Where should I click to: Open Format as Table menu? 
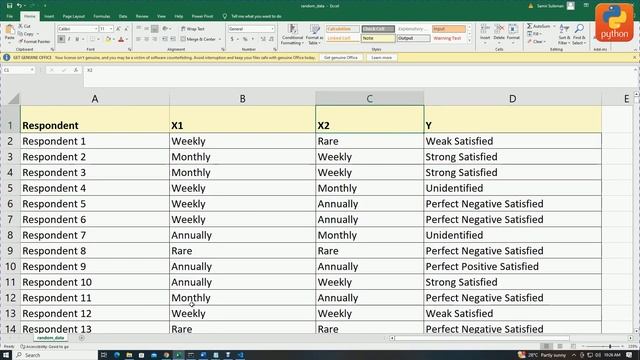coord(314,34)
